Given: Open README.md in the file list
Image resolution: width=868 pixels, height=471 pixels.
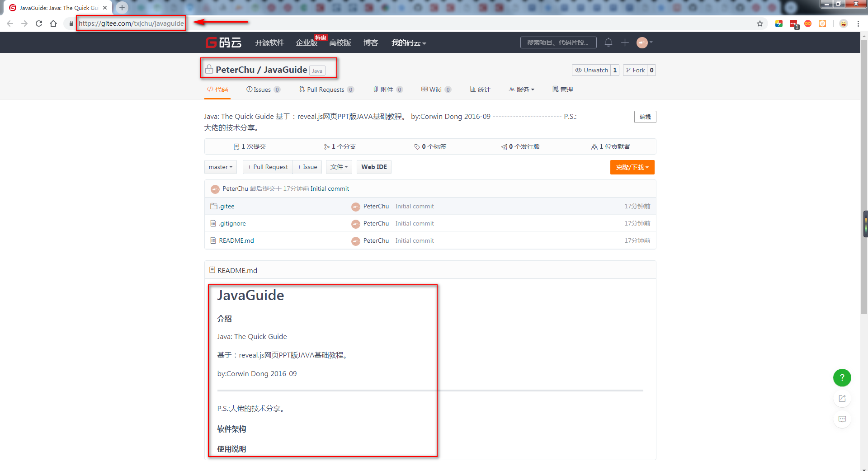Looking at the screenshot, I should (236, 240).
